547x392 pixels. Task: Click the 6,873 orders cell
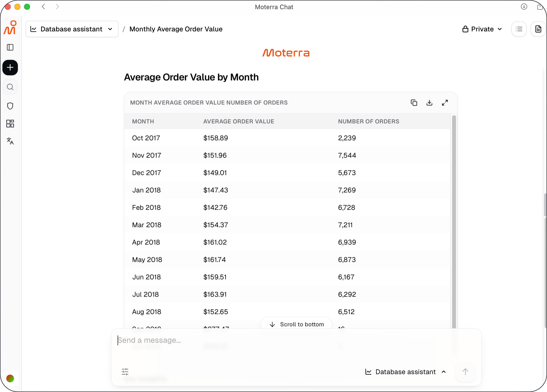click(x=347, y=259)
